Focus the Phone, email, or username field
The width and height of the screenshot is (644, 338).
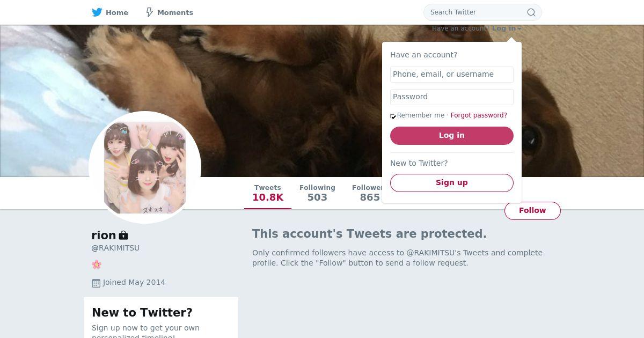tap(452, 75)
